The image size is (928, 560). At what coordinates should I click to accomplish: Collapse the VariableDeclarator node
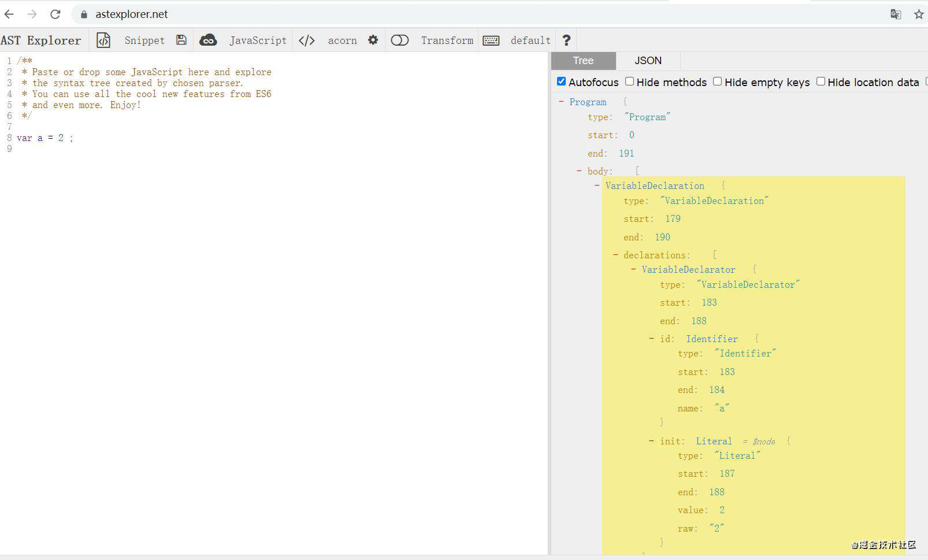tap(633, 269)
